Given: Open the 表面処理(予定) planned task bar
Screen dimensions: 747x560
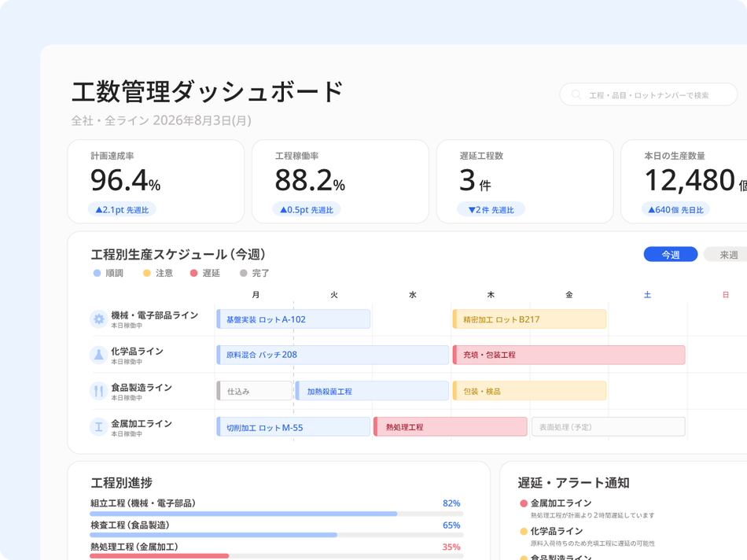Looking at the screenshot, I should (x=609, y=427).
